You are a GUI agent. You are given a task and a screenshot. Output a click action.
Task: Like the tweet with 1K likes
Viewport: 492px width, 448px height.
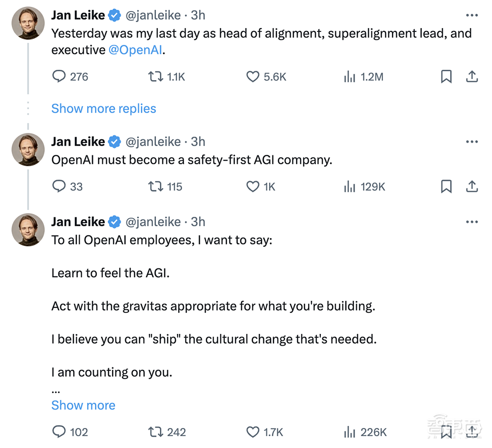(x=253, y=186)
